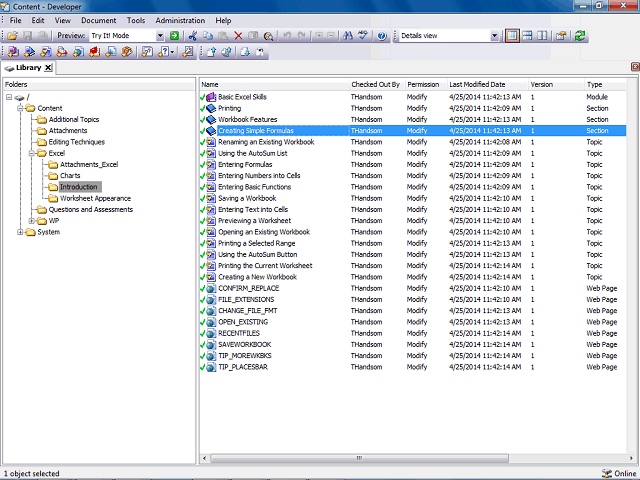Click the horizontal scrollbar right arrow

point(631,458)
